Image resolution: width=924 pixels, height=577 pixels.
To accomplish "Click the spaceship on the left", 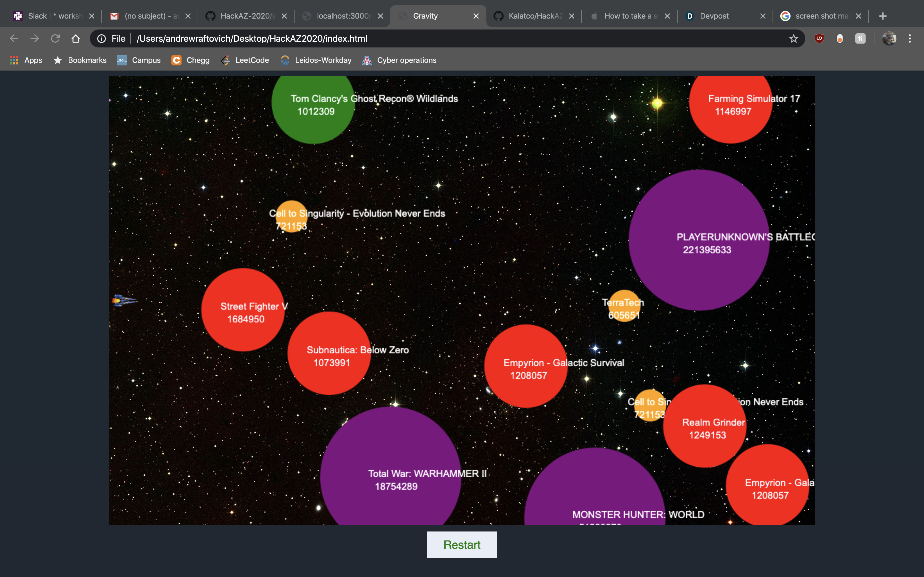I will tap(123, 301).
